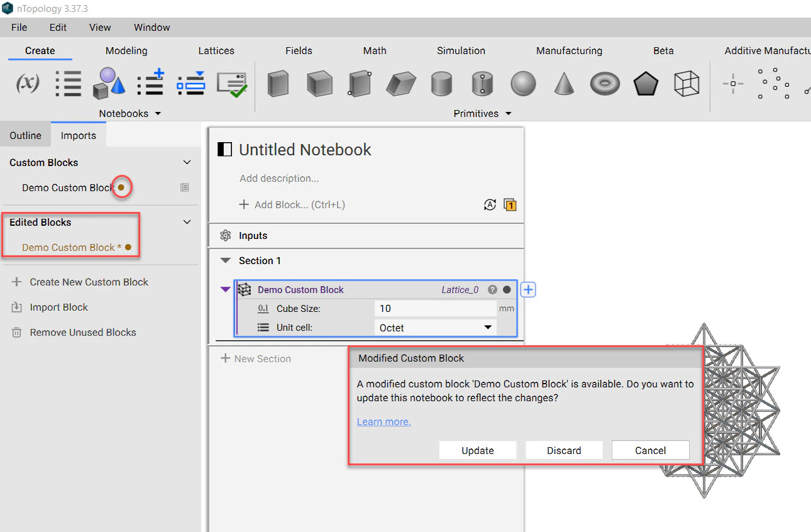Select the Imports panel tab
811x532 pixels.
(79, 135)
